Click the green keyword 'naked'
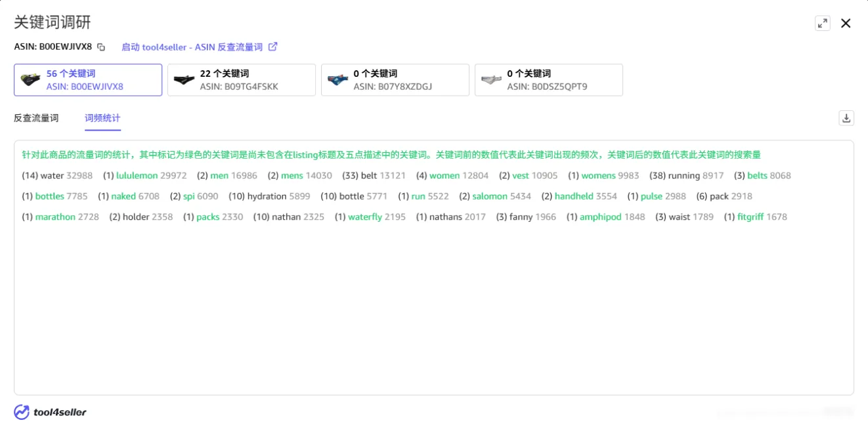The height and width of the screenshot is (435, 868). (123, 196)
